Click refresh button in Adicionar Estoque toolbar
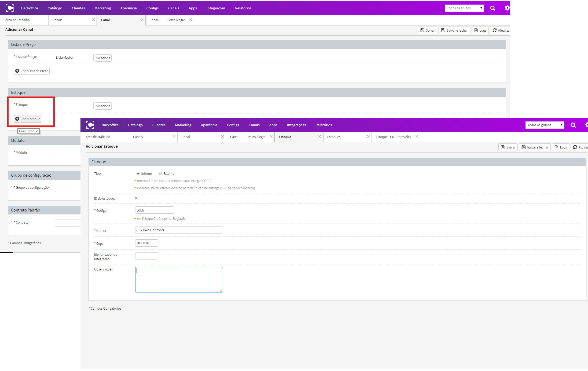 coord(579,147)
